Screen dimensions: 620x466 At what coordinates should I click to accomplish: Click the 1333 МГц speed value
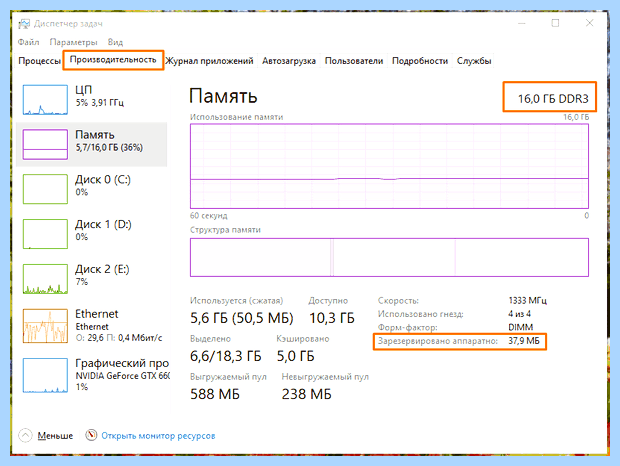click(528, 301)
